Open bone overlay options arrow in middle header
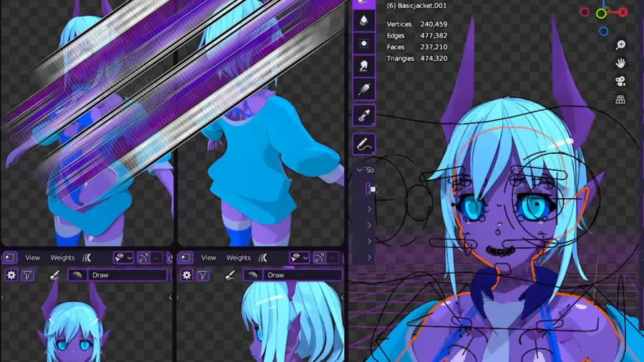Screen dimensions: 644x362 [x=332, y=258]
